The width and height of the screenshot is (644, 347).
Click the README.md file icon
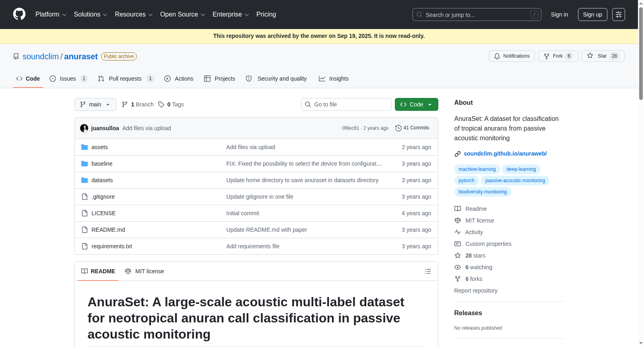coord(85,230)
